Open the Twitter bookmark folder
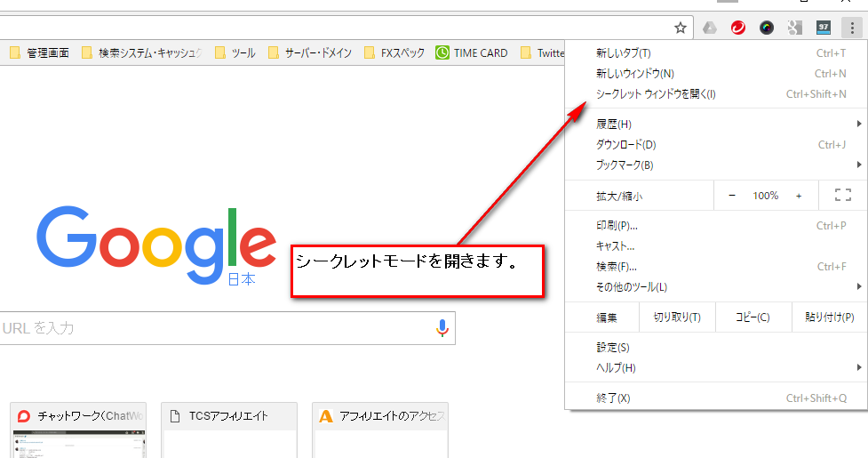 click(x=543, y=53)
